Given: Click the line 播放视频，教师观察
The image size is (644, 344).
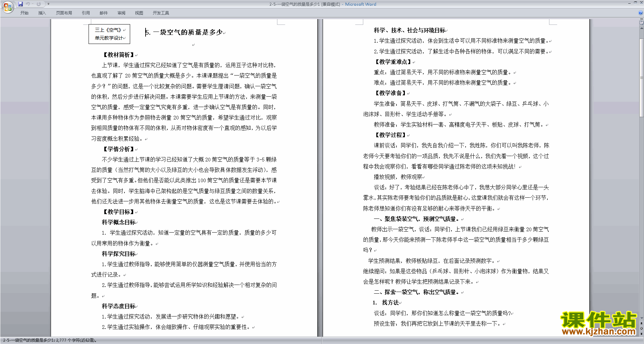Looking at the screenshot, I should (x=398, y=177).
